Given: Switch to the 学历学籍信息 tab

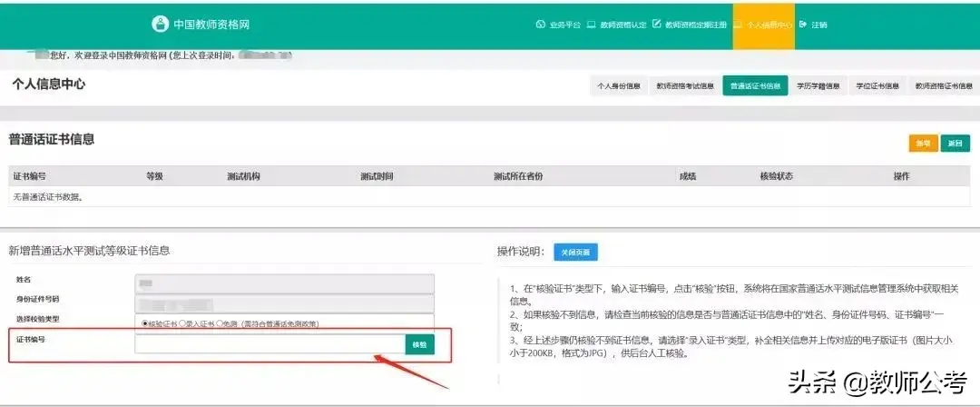Looking at the screenshot, I should (818, 85).
